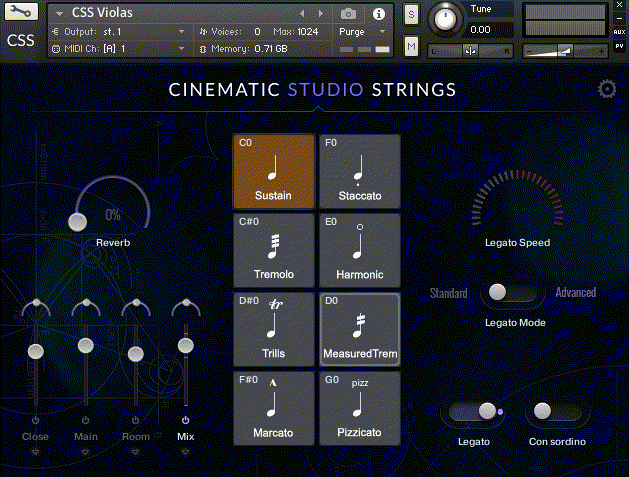Expand the Room mic output arrow
The image size is (629, 477).
(x=136, y=452)
